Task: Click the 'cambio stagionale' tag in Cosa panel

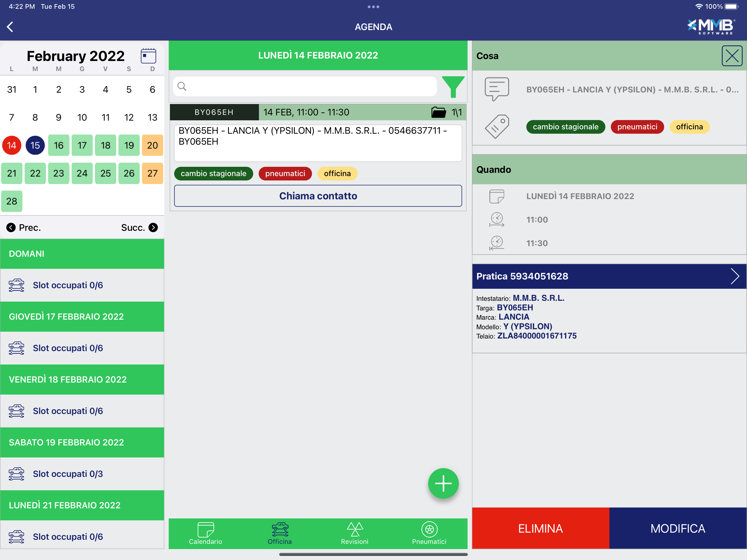Action: coord(566,127)
